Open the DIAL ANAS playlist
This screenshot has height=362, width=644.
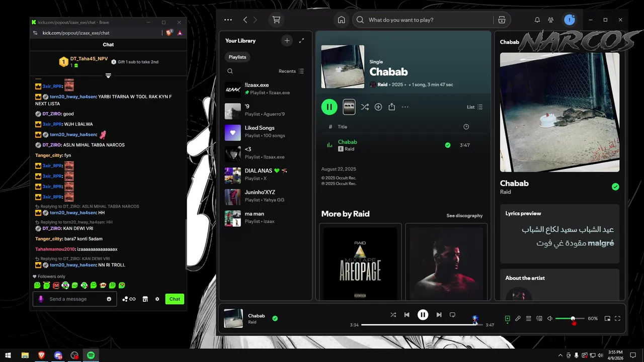tap(266, 174)
